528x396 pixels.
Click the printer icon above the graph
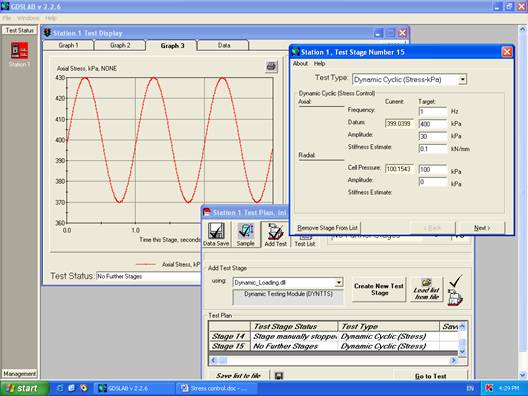click(271, 67)
